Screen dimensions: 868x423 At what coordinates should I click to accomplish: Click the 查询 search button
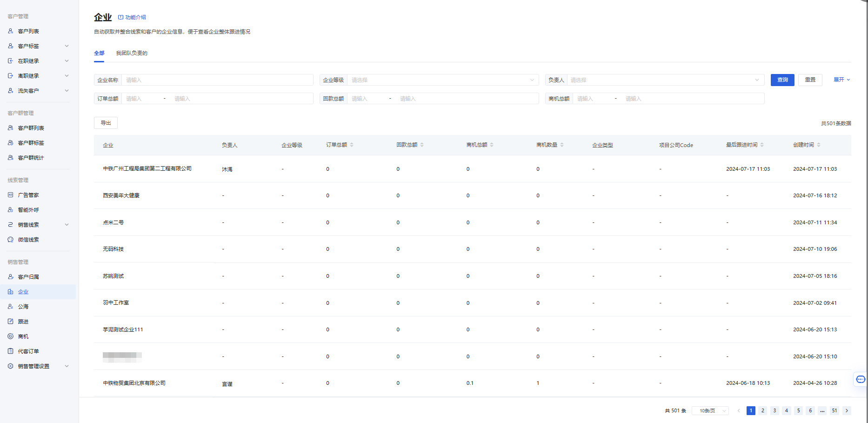[x=782, y=80]
